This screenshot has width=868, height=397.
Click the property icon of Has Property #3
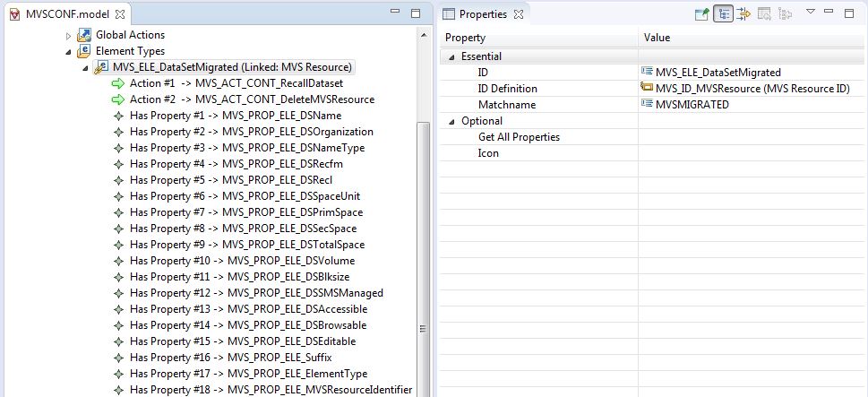pos(118,148)
